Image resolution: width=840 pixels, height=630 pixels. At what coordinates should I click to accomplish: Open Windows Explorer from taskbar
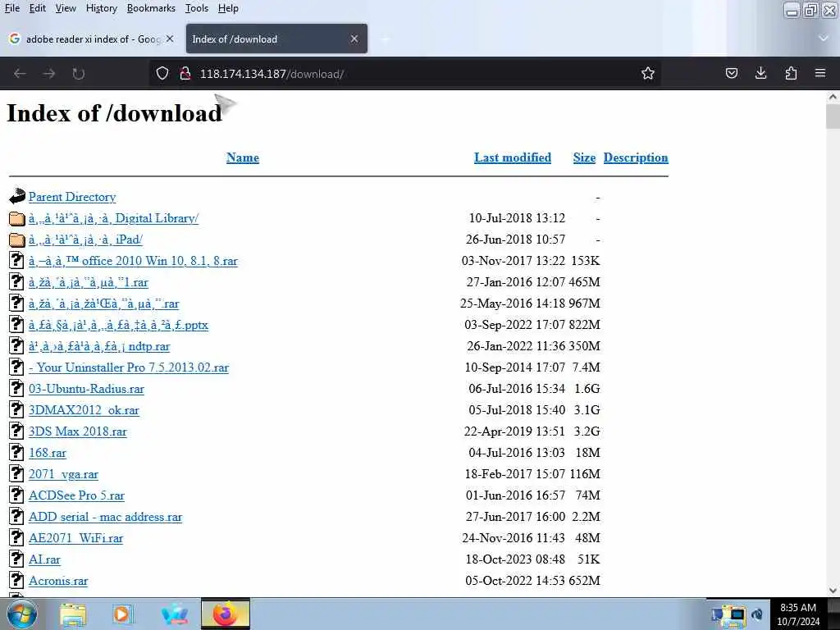click(x=73, y=614)
